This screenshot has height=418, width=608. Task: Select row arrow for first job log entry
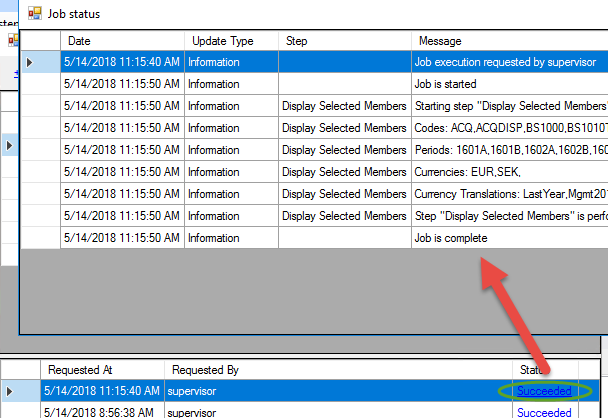(29, 62)
